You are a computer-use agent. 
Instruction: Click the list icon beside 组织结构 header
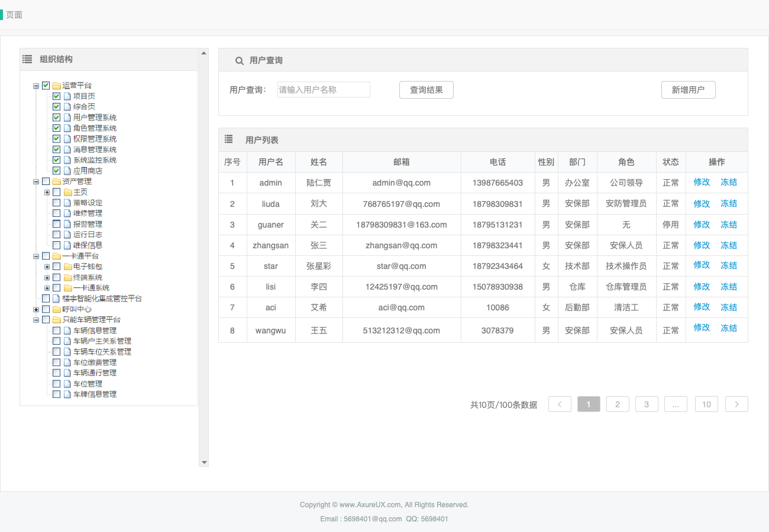(x=27, y=59)
